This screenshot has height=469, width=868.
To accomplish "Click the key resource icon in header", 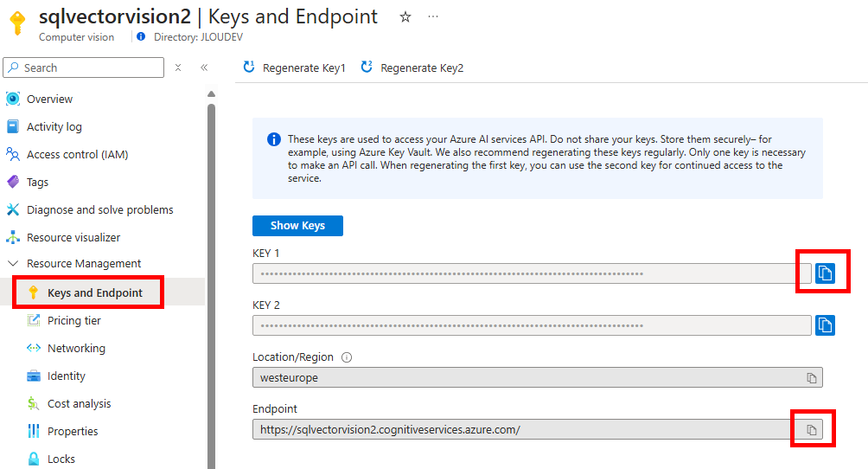I will [17, 22].
